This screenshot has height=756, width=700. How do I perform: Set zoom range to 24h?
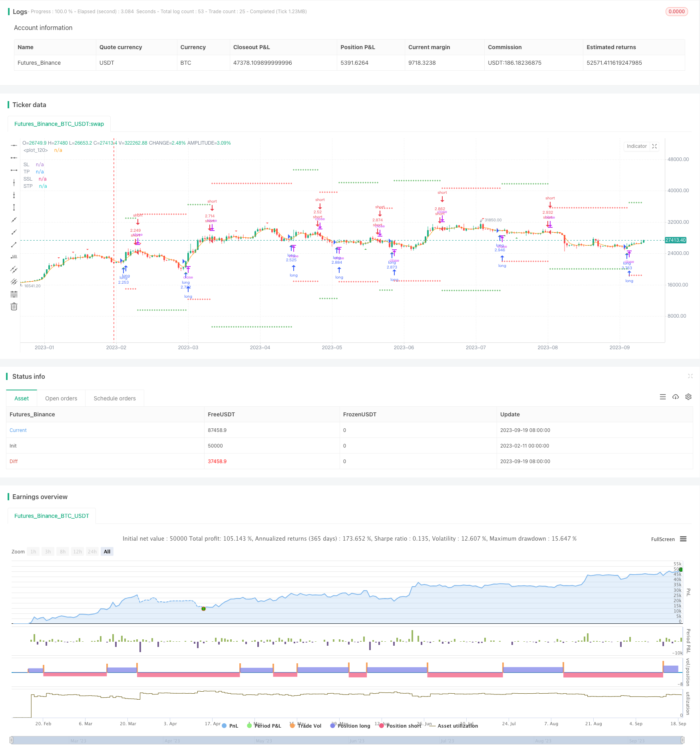click(x=92, y=551)
